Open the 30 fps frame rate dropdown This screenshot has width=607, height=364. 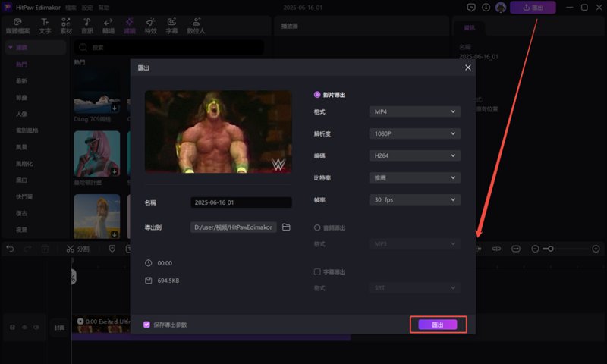point(415,199)
